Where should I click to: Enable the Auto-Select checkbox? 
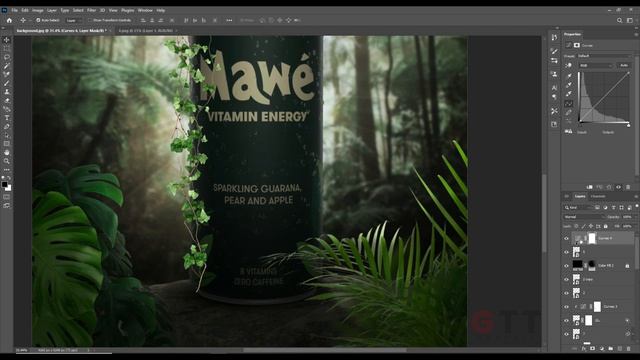(x=38, y=20)
